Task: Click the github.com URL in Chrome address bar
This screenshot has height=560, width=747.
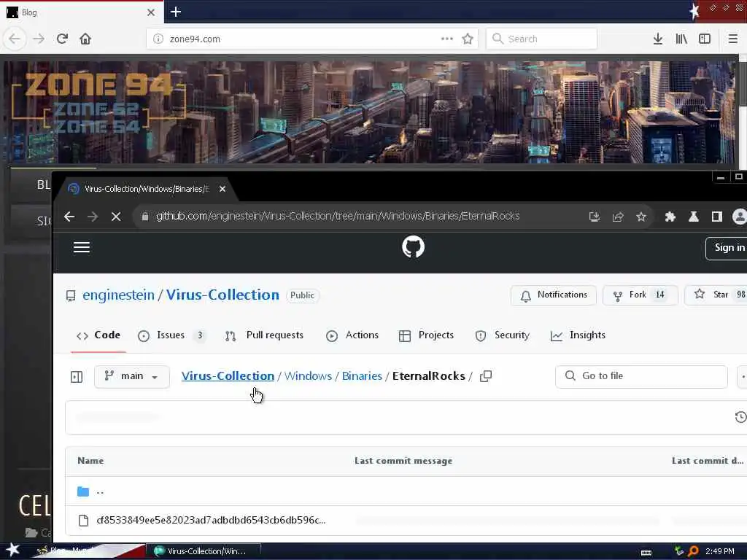Action: click(x=338, y=216)
